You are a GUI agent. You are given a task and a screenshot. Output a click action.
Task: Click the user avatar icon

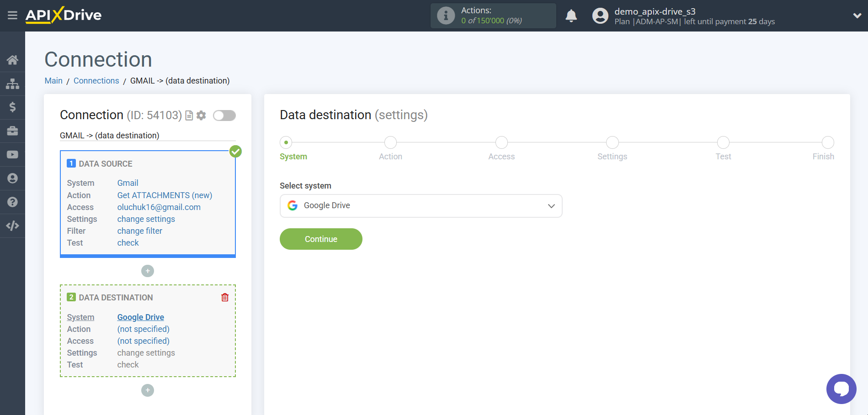(600, 16)
